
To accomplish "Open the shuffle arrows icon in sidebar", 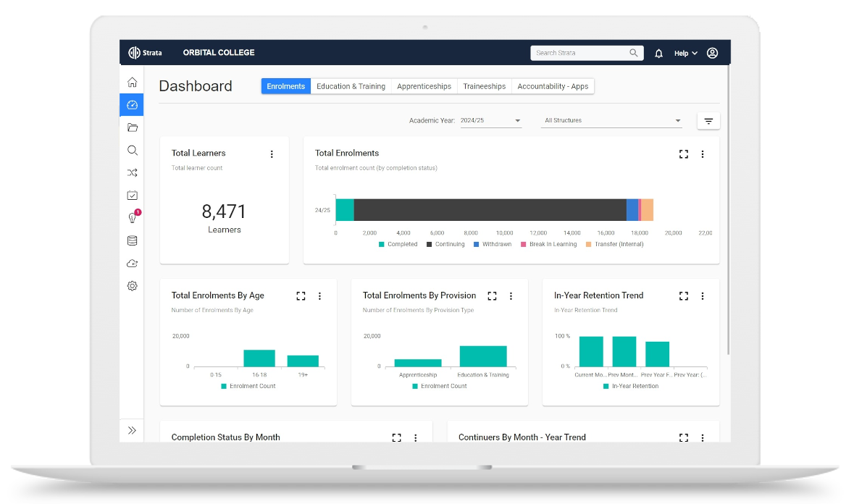I will 132,172.
